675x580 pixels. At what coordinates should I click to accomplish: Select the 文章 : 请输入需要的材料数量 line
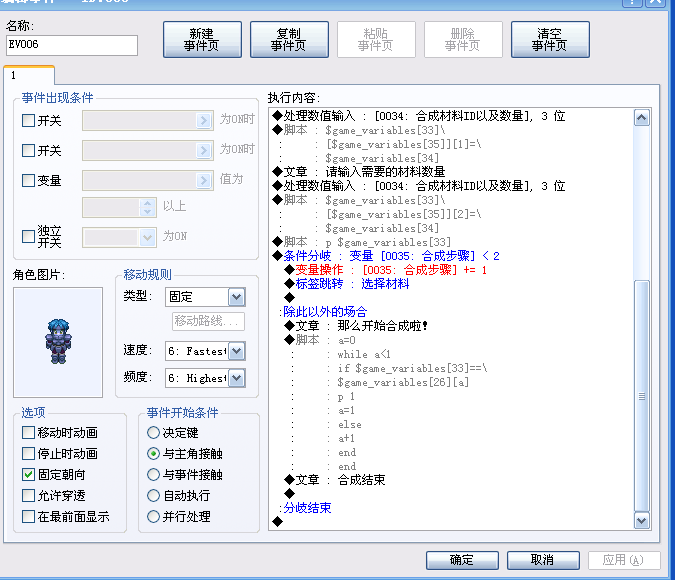pos(359,172)
